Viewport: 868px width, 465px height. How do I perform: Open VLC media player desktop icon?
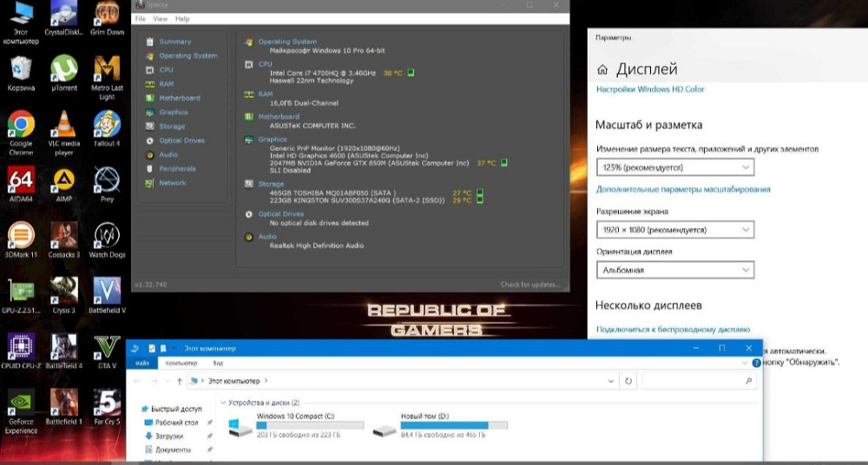tap(63, 130)
